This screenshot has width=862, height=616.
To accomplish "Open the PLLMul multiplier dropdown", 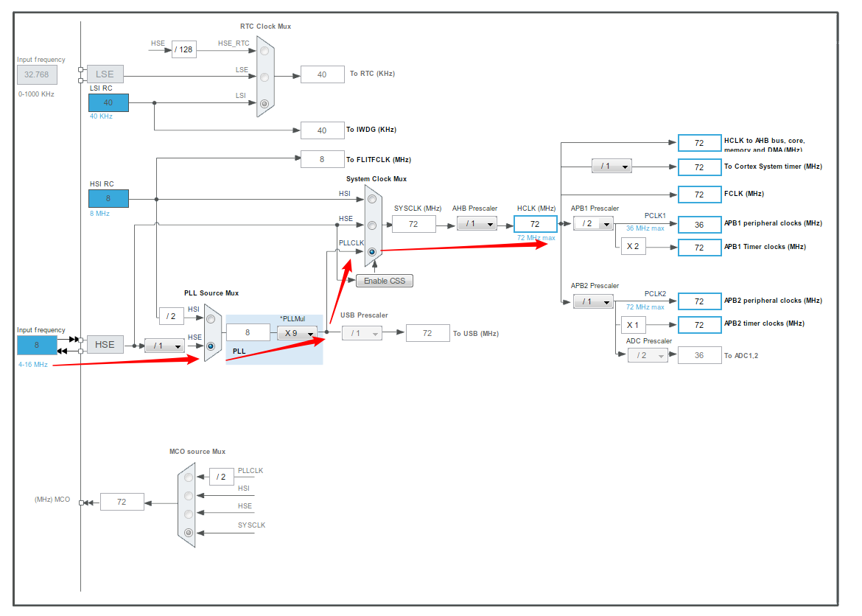I will click(298, 332).
